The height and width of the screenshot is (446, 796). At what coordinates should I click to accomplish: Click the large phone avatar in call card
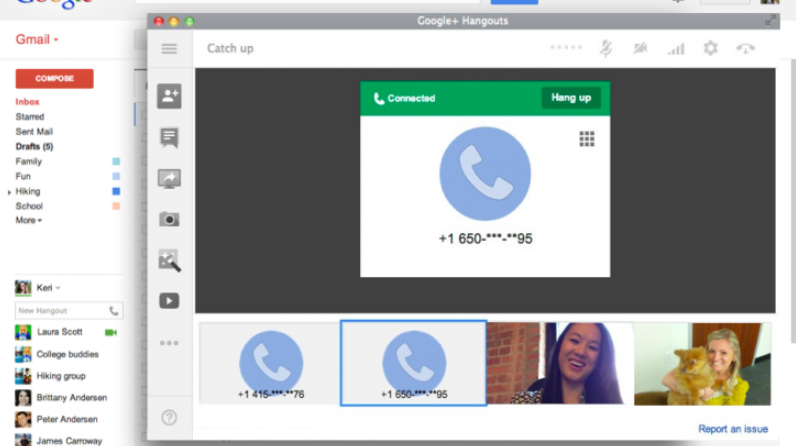tap(485, 174)
